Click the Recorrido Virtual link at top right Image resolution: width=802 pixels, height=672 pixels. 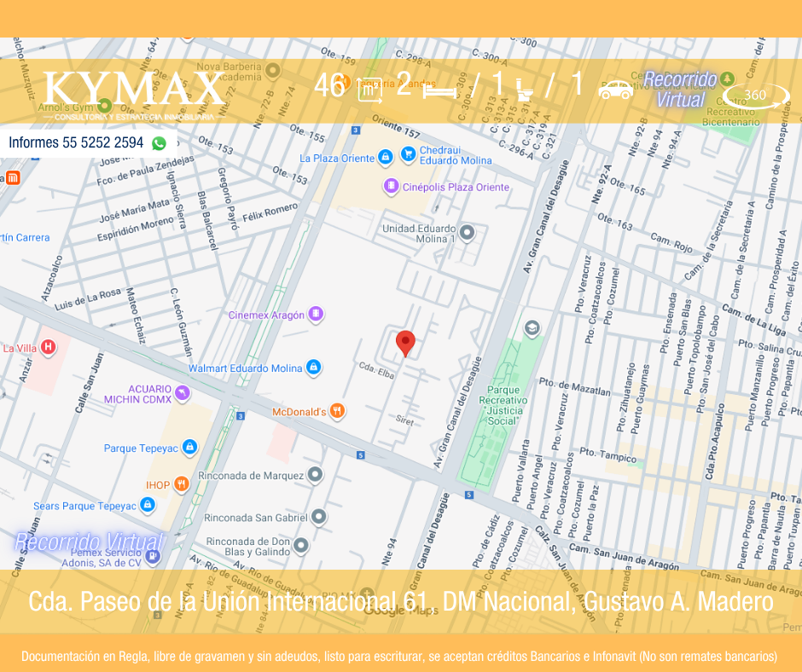[x=680, y=90]
